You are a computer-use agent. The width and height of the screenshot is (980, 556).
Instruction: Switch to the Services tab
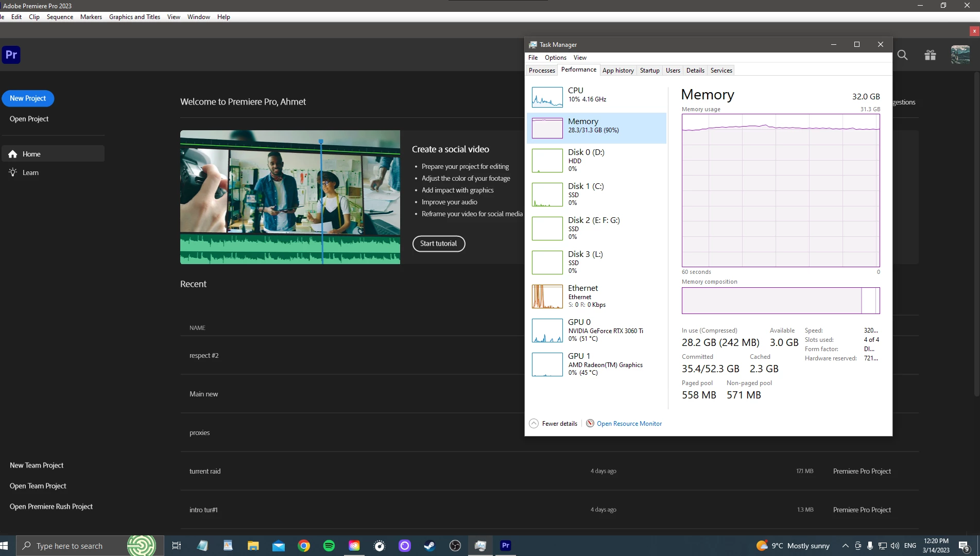pos(721,71)
